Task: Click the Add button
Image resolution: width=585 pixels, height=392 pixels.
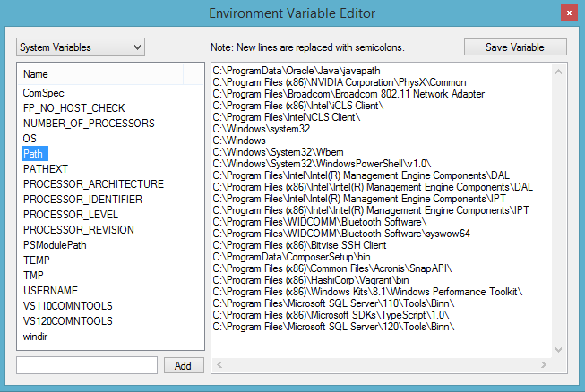Action: 184,365
